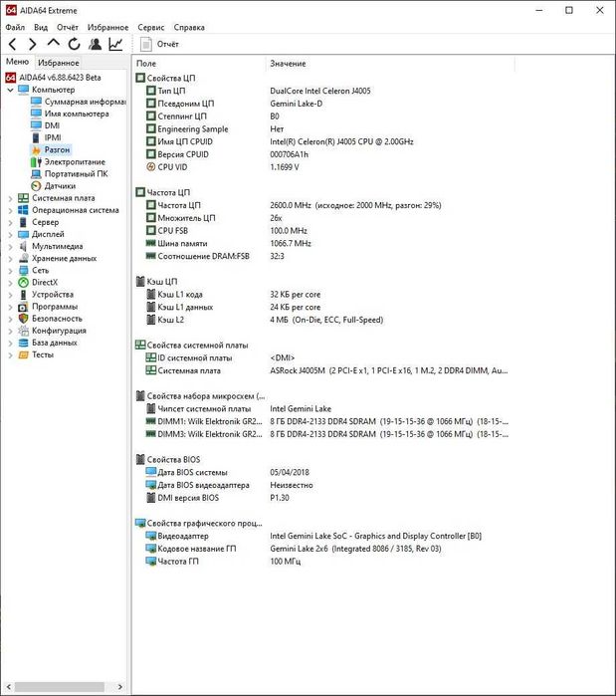
Task: Click the Сервер icon in tree
Action: tap(23, 222)
